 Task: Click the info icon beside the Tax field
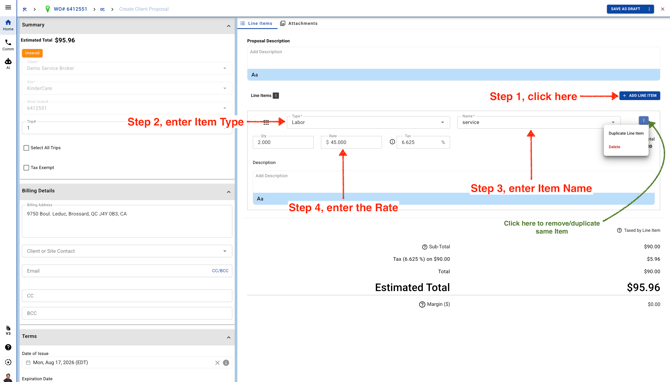coord(392,142)
